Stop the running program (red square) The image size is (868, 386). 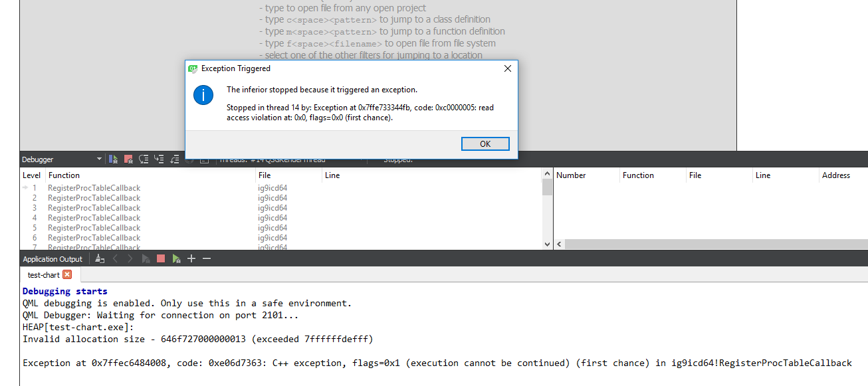[x=160, y=259]
